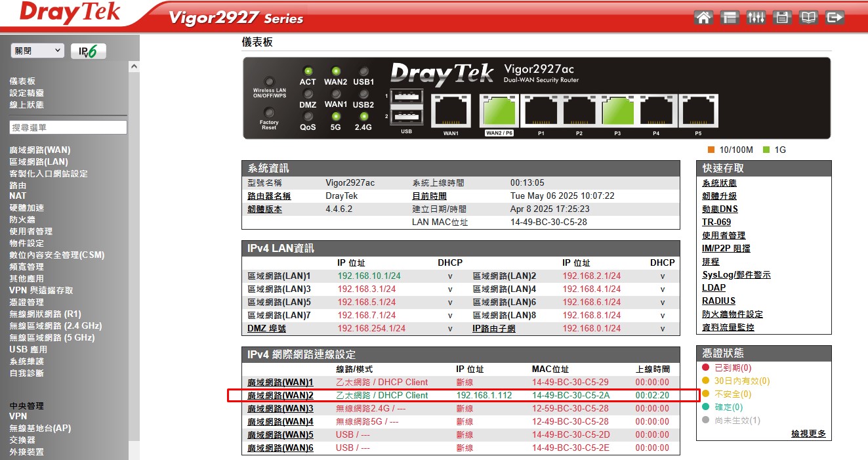Click the layout panel icon in header

[x=730, y=18]
